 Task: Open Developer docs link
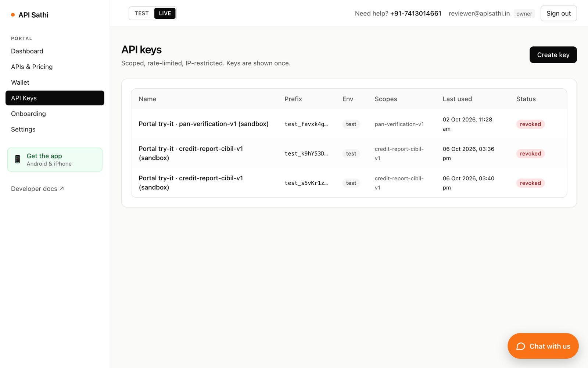(37, 188)
